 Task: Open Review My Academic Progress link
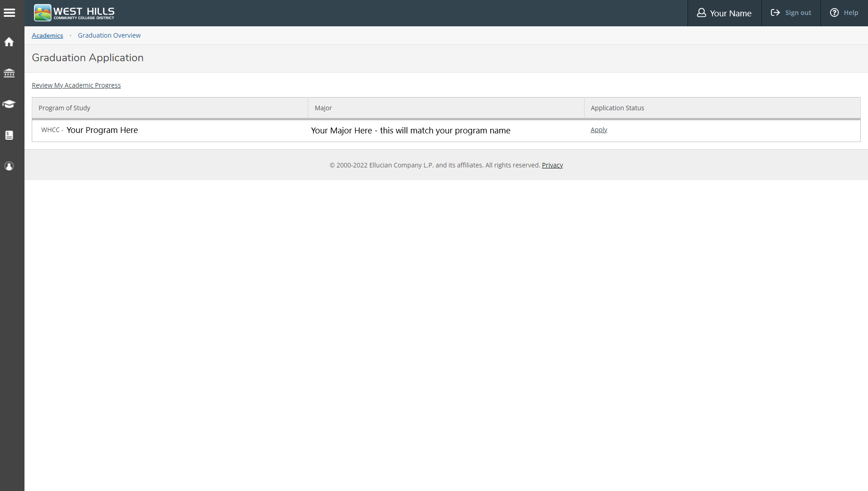tap(76, 85)
